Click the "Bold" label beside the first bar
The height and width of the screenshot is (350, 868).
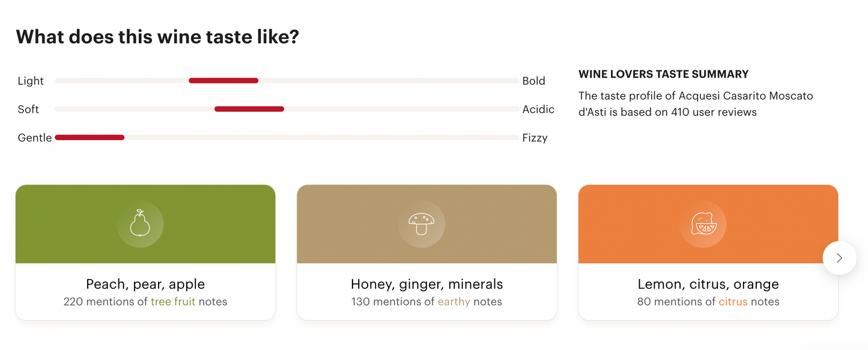tap(533, 81)
